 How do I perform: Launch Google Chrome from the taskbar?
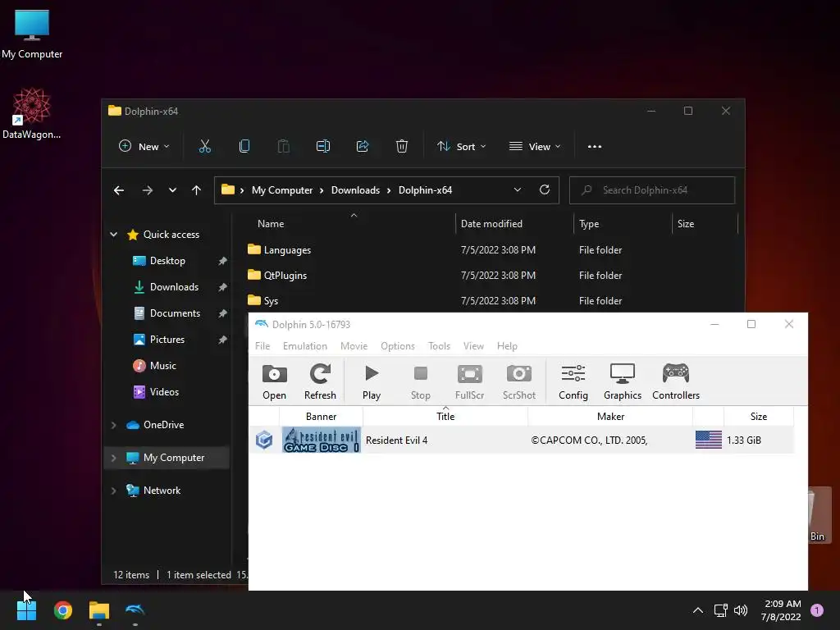pos(62,609)
